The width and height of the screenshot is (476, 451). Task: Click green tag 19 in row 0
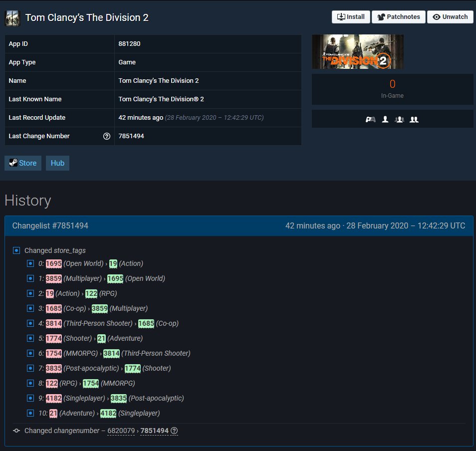pos(113,263)
